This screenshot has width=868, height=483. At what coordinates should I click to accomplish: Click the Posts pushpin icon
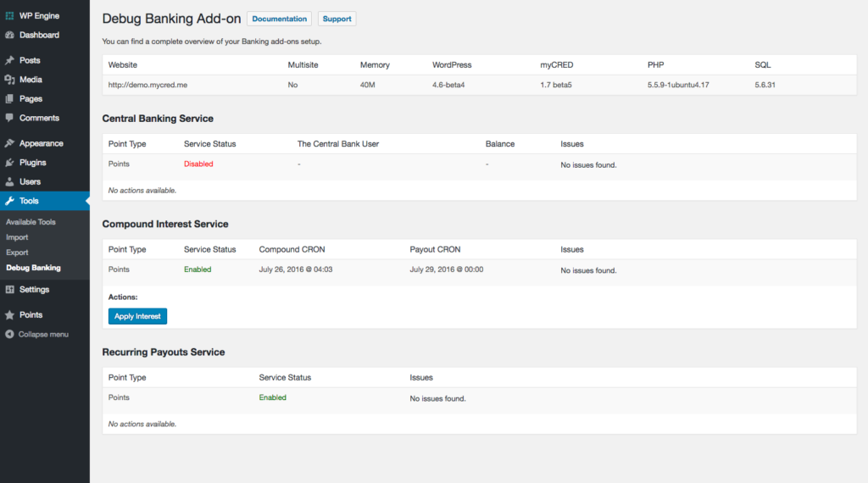pyautogui.click(x=9, y=60)
